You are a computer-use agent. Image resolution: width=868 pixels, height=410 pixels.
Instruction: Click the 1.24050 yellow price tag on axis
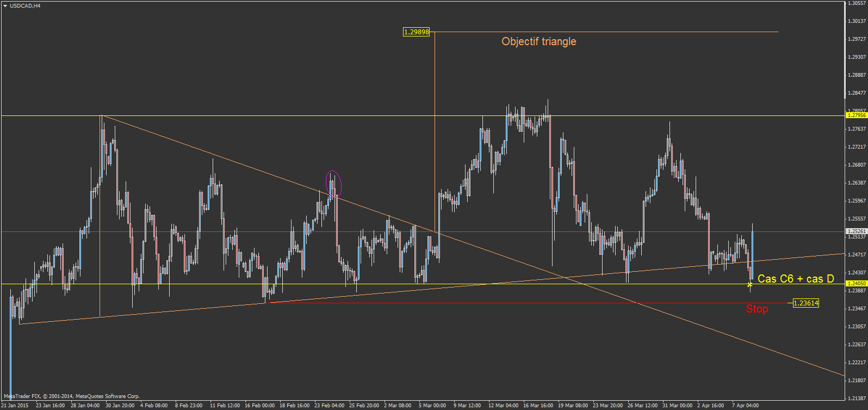pos(857,284)
